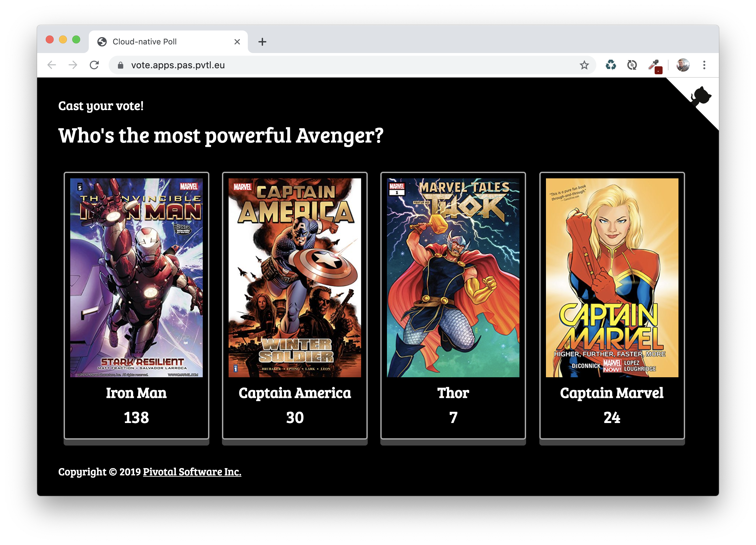Screen dimensions: 756x545
Task: Click the Captain Marvel comic cover
Action: tap(612, 277)
